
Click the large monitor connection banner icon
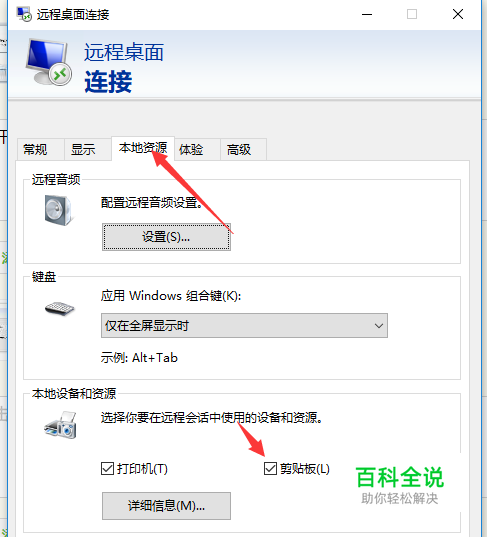(49, 62)
